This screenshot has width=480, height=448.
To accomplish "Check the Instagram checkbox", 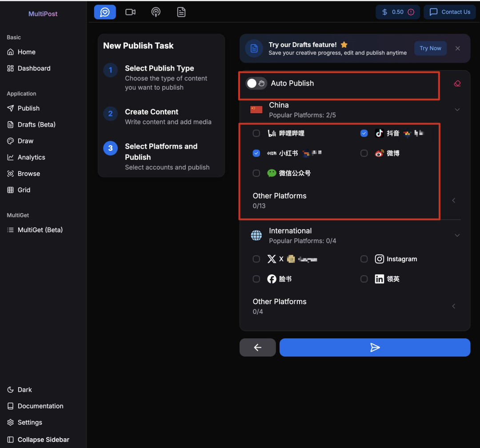I will click(x=364, y=259).
